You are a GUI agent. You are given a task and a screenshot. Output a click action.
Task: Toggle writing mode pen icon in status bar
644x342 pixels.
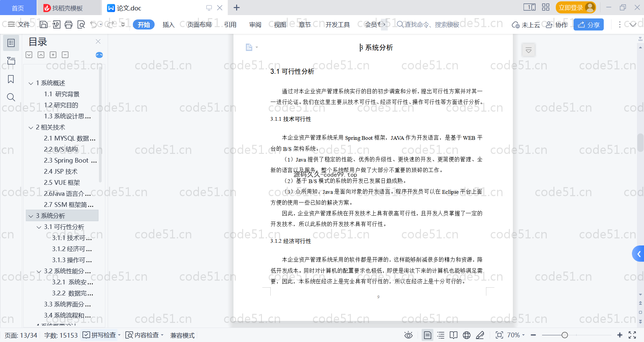pyautogui.click(x=480, y=335)
